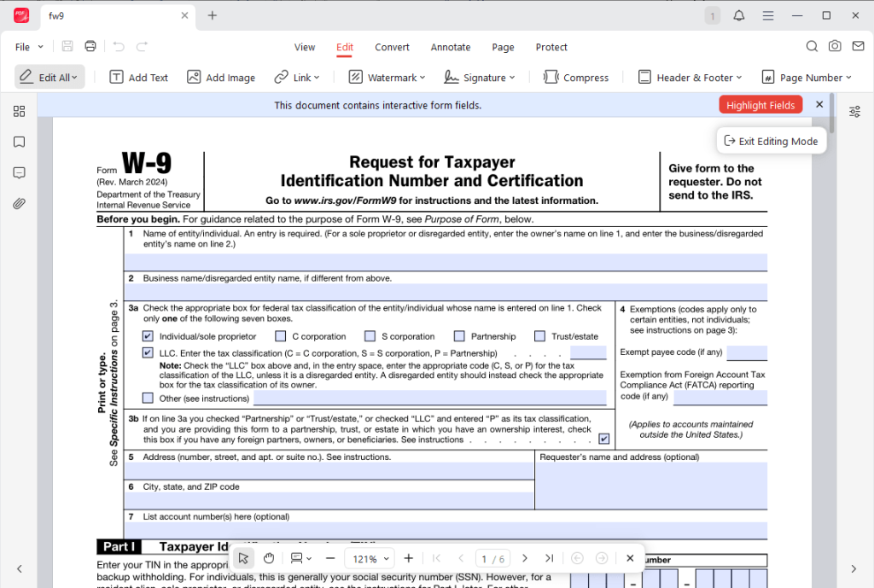Screen dimensions: 874x588
Task: Check the Other (see instructions) box
Action: 148,398
